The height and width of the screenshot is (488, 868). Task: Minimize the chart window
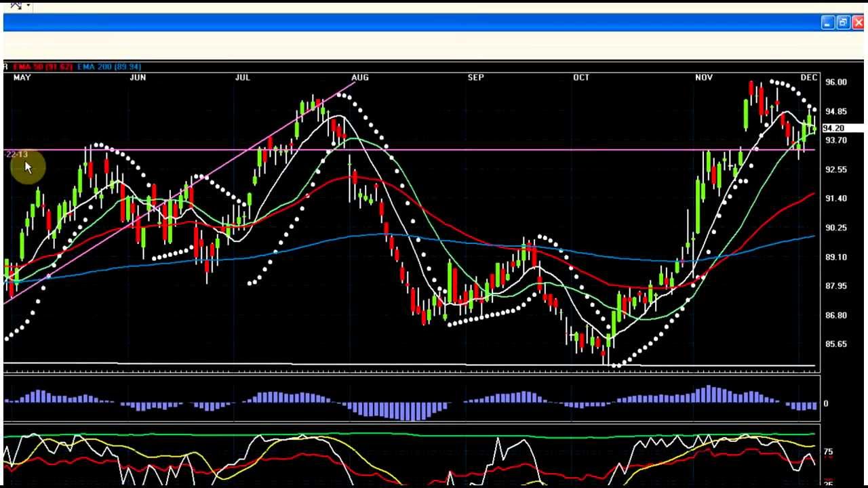pos(827,23)
